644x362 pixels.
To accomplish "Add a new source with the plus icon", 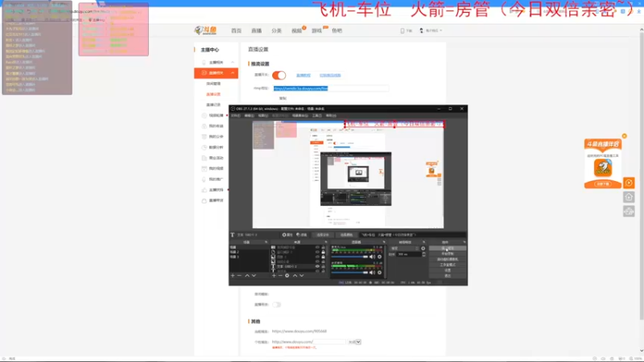I will [274, 275].
